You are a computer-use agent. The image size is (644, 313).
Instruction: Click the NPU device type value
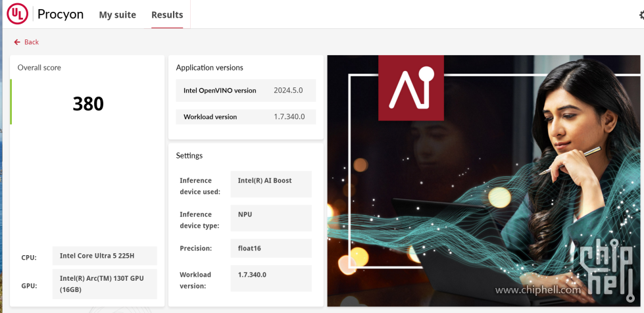coord(271,218)
